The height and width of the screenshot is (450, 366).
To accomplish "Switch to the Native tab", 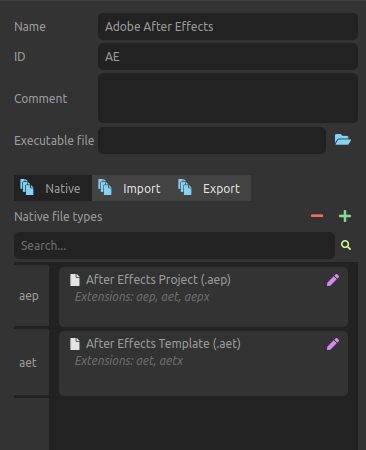I will (53, 188).
